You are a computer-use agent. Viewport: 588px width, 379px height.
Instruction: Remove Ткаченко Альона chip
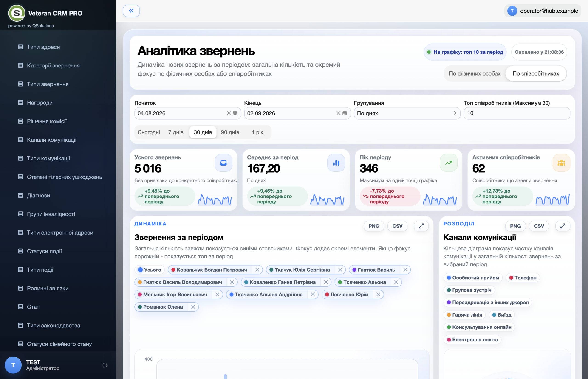point(396,282)
